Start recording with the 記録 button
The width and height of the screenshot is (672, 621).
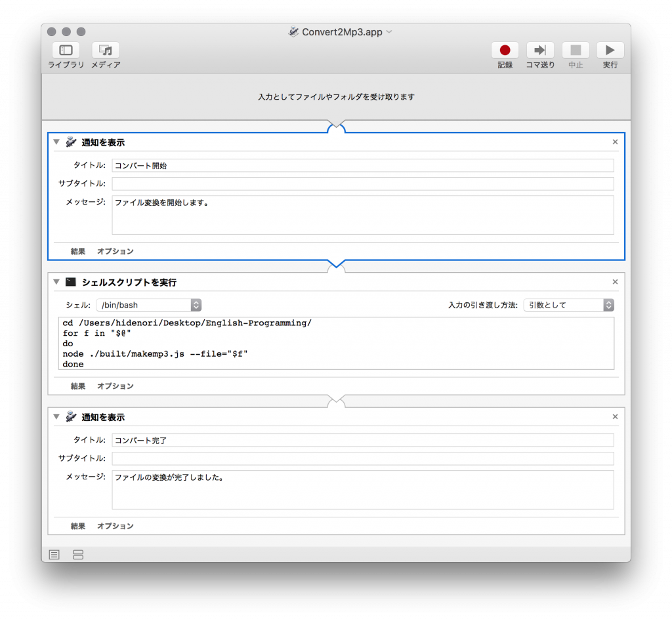coord(505,50)
